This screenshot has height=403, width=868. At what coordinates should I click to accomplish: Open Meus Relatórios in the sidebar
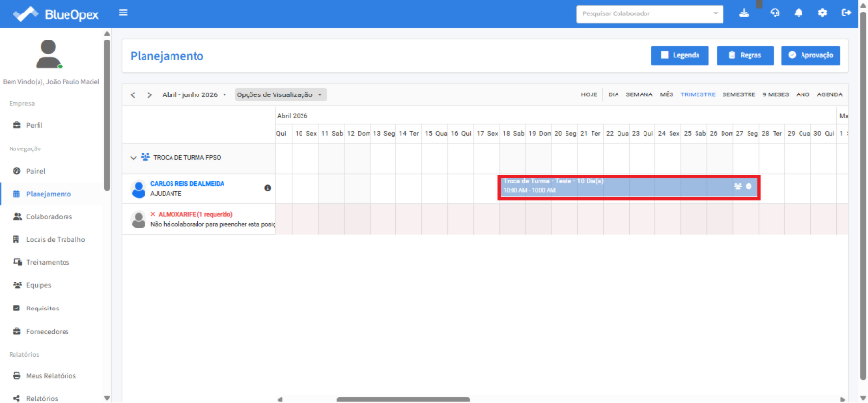51,376
